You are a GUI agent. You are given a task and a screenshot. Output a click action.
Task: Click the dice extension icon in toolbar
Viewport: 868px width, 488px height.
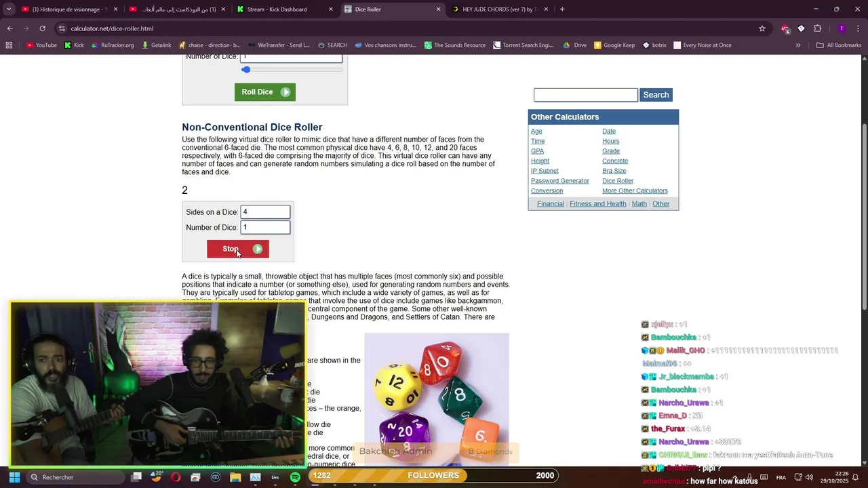pos(801,28)
